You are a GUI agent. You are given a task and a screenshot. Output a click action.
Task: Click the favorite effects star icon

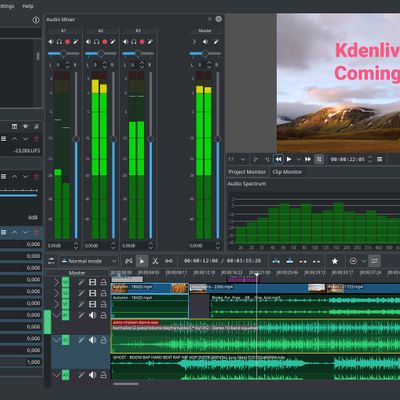point(335,261)
